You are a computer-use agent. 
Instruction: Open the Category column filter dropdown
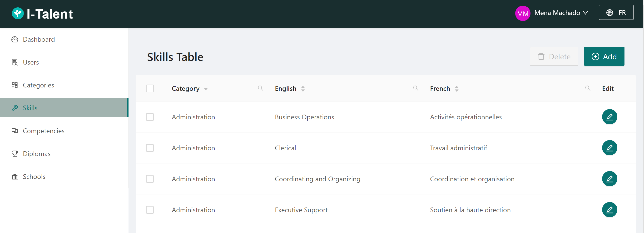point(206,89)
